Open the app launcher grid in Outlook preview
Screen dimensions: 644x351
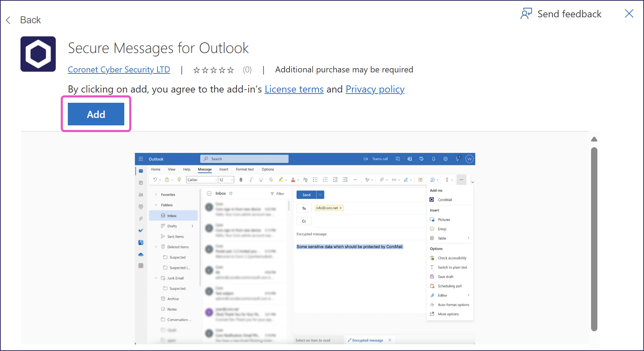(x=141, y=159)
